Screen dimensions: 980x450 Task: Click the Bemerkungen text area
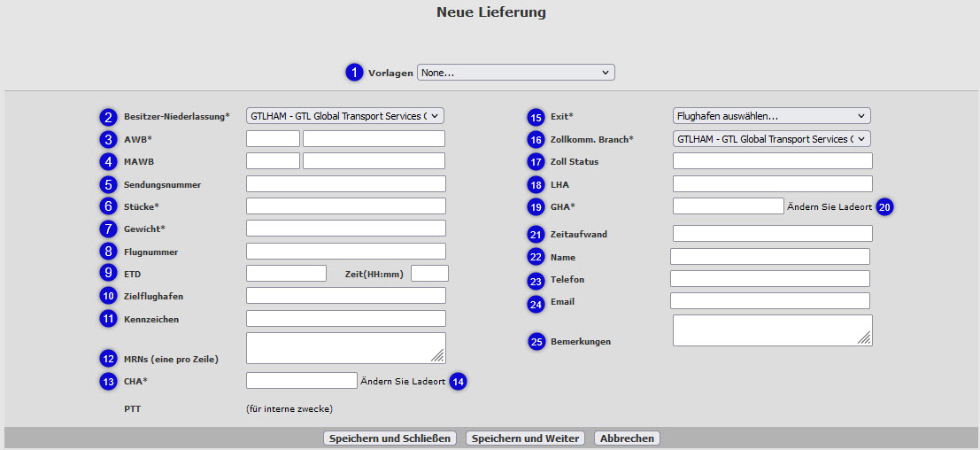(x=773, y=330)
